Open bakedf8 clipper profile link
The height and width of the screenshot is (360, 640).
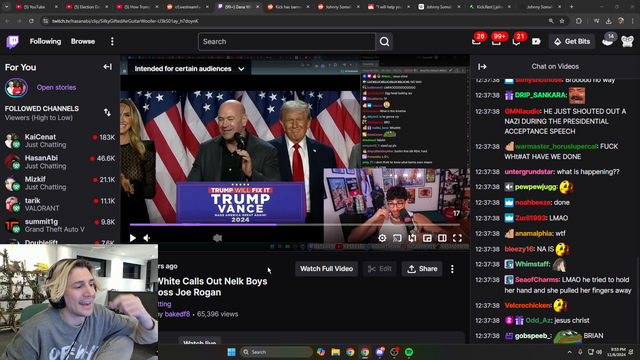tap(177, 314)
